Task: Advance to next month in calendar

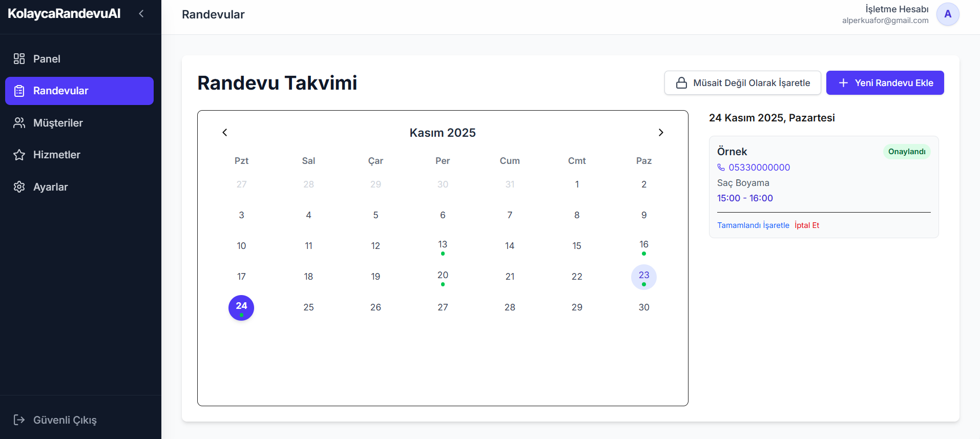Action: (661, 133)
